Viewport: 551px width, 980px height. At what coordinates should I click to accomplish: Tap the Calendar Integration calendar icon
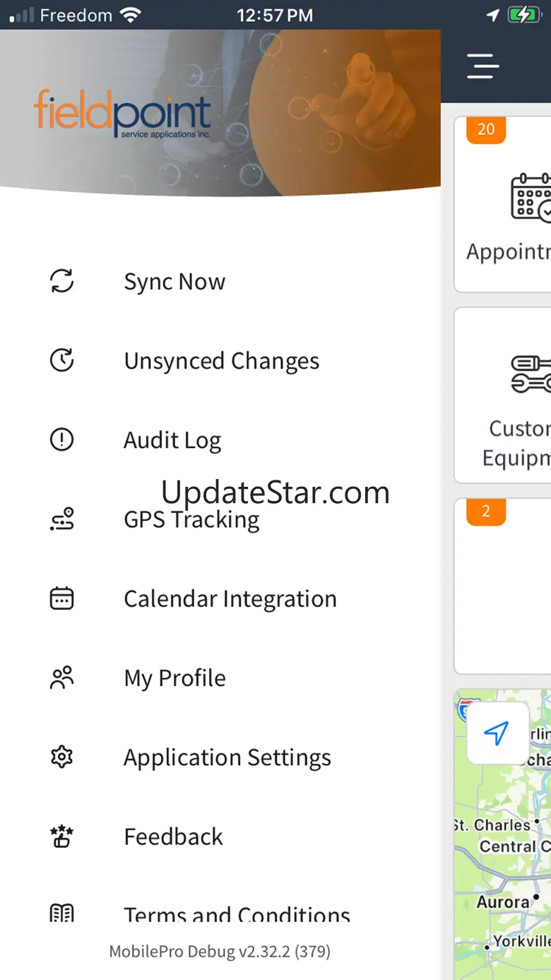(x=62, y=598)
